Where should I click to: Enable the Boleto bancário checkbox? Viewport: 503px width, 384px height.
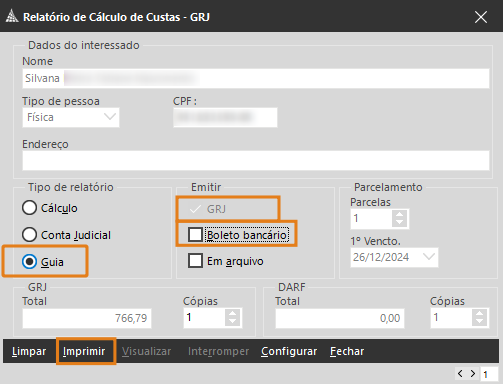(x=195, y=234)
